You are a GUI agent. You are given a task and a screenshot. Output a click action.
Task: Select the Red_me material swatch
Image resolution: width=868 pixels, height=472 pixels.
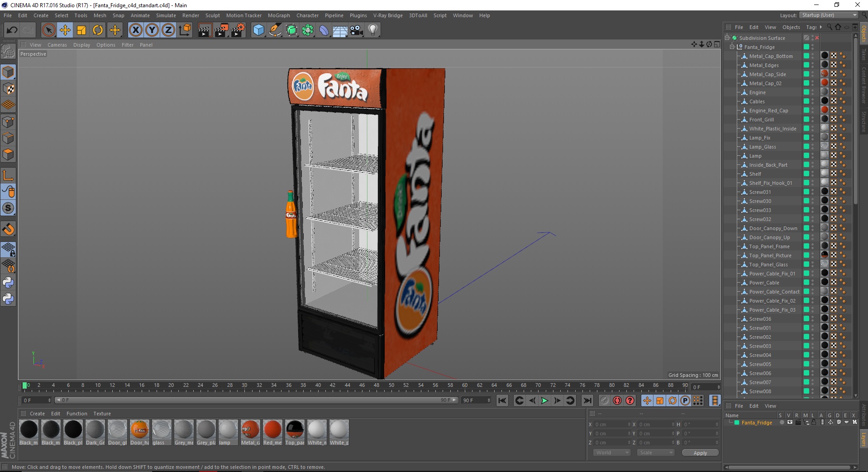[272, 433]
